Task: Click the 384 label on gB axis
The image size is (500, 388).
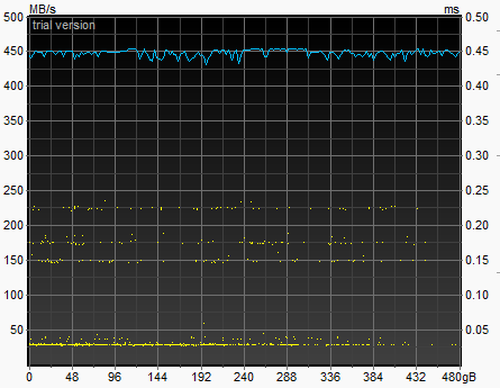Action: [373, 377]
